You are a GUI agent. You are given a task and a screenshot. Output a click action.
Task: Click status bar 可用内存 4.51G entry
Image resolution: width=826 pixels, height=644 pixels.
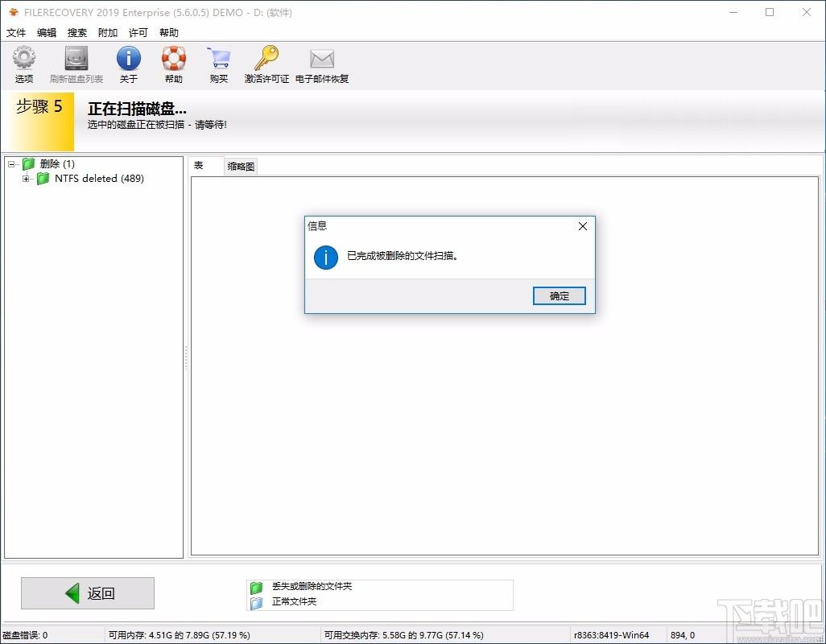coord(179,635)
